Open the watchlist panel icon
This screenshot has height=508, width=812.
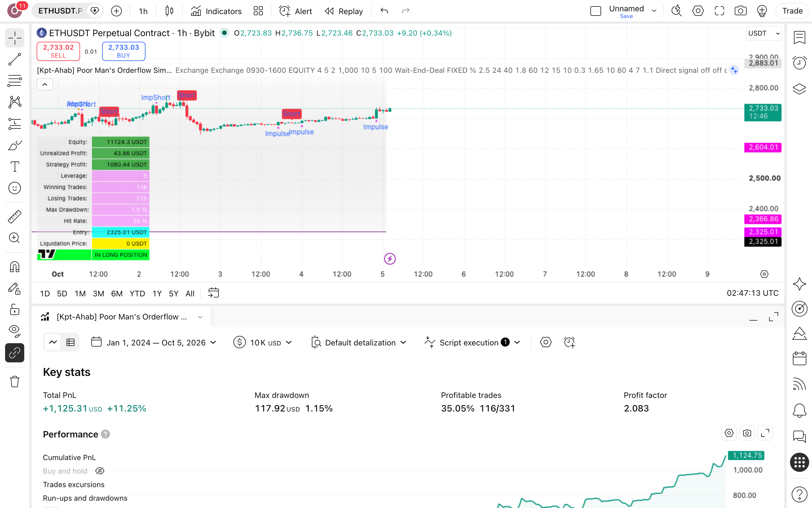click(x=800, y=37)
